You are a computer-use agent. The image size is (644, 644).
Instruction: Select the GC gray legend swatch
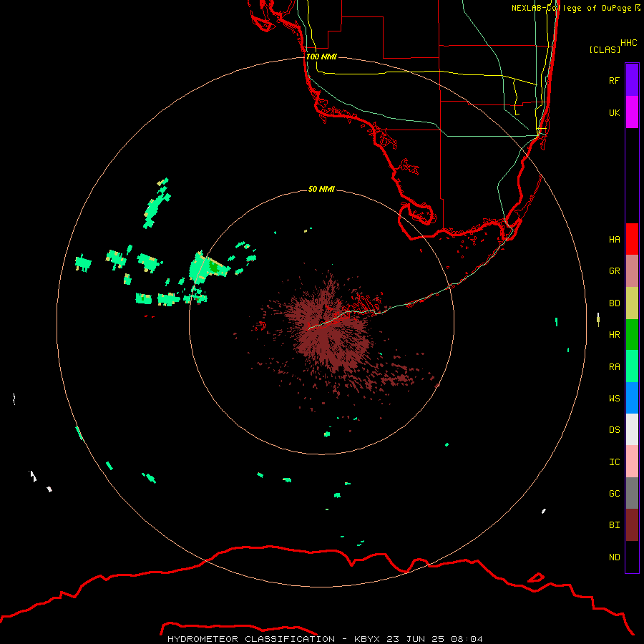[x=632, y=493]
